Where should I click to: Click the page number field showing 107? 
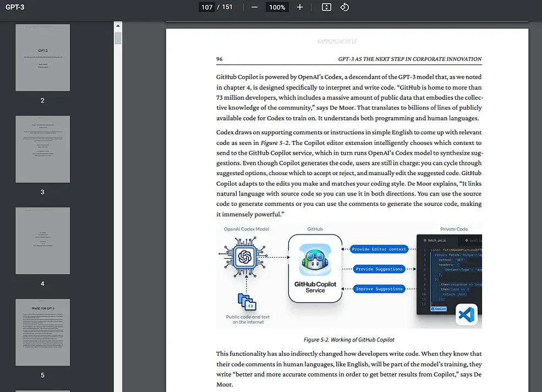click(x=207, y=7)
